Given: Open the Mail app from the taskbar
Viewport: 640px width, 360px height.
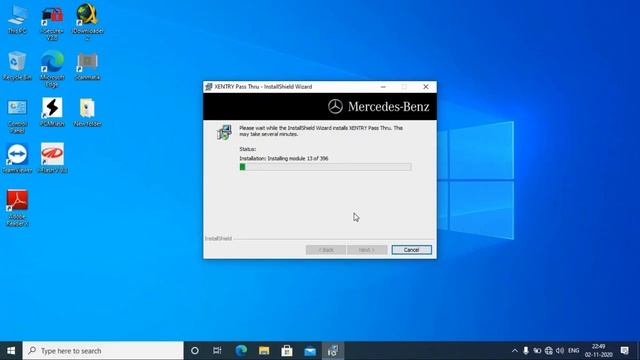Looking at the screenshot, I should click(310, 351).
